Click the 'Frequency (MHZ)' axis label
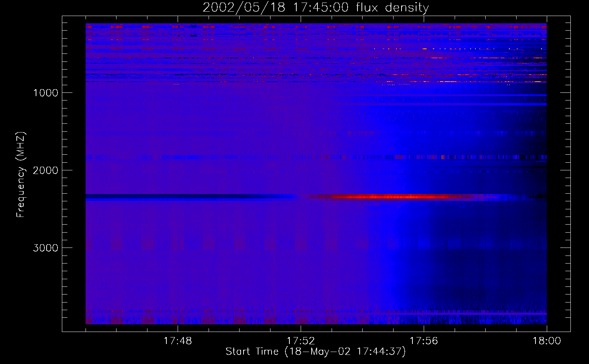 [x=21, y=175]
